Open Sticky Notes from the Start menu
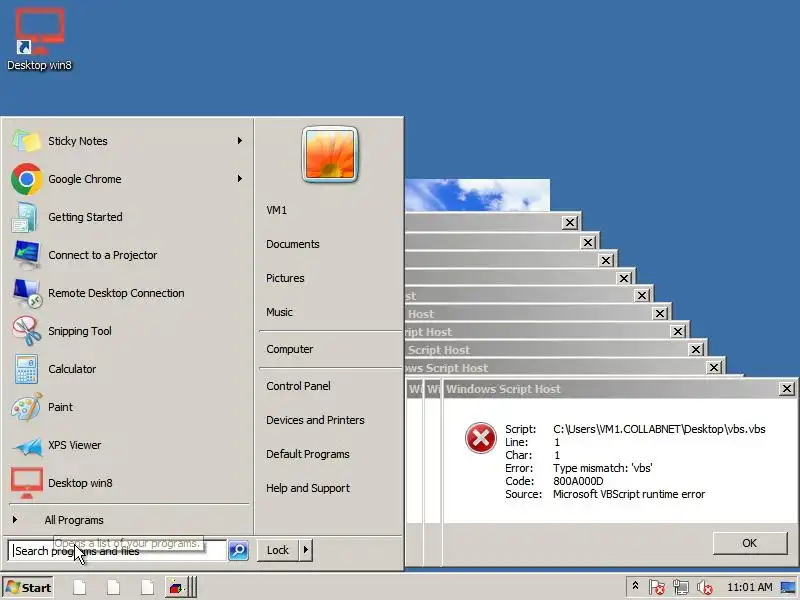The image size is (800, 600). coord(127,141)
